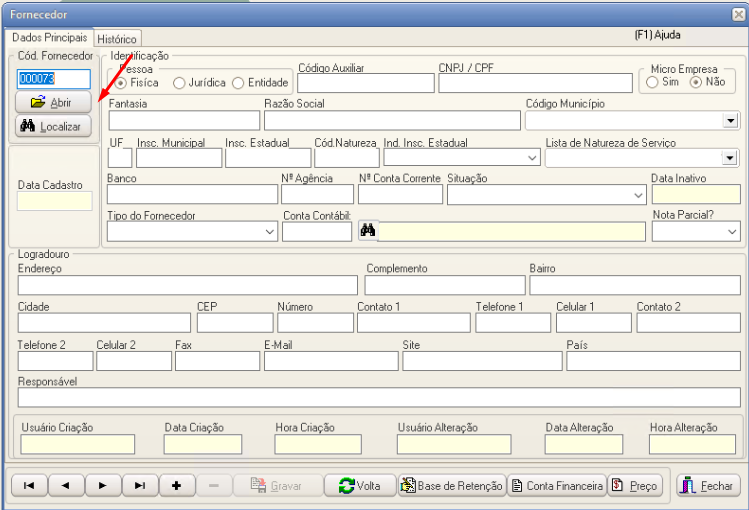Go to previous record arrow button
Viewport: 749px width, 510px height.
coord(65,485)
